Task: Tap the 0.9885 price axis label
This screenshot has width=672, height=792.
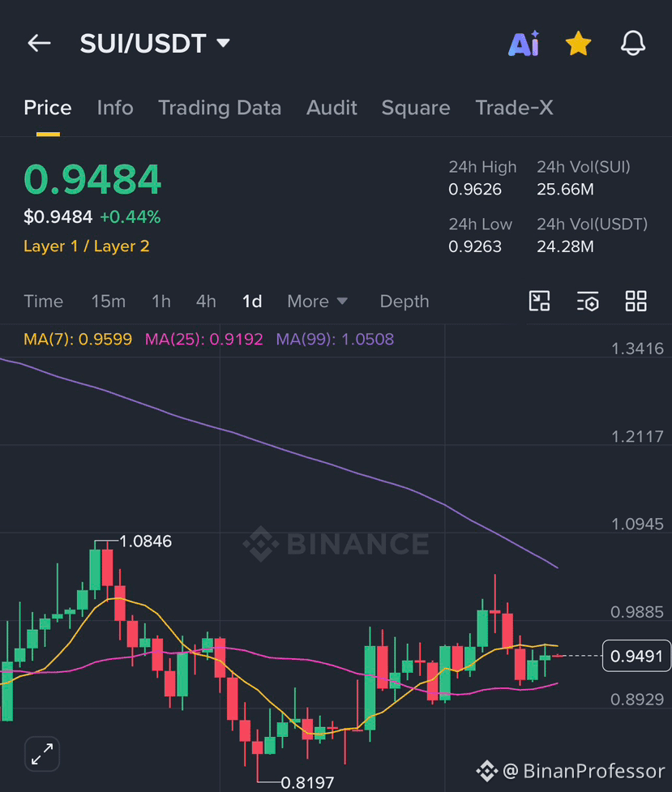Action: tap(637, 612)
